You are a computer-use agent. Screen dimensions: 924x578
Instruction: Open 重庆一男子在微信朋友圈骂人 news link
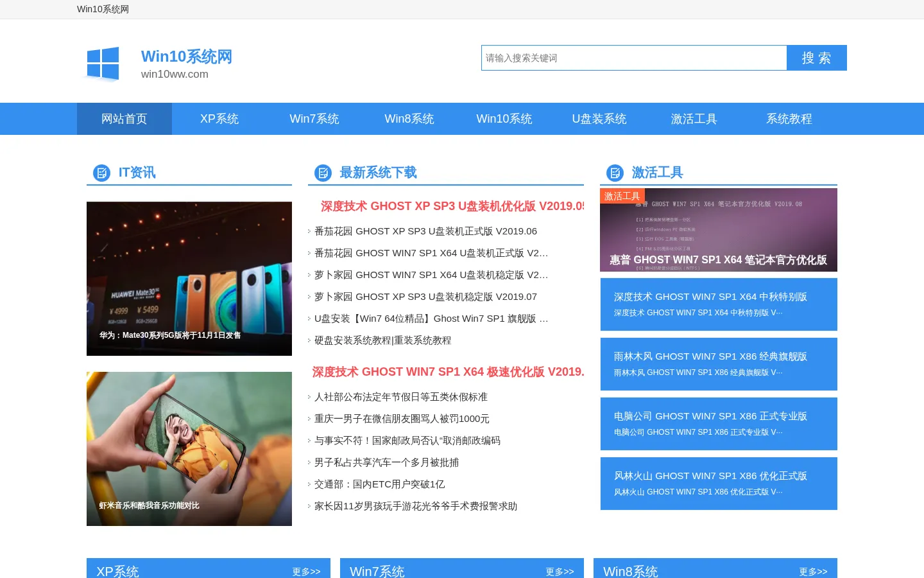tap(402, 419)
